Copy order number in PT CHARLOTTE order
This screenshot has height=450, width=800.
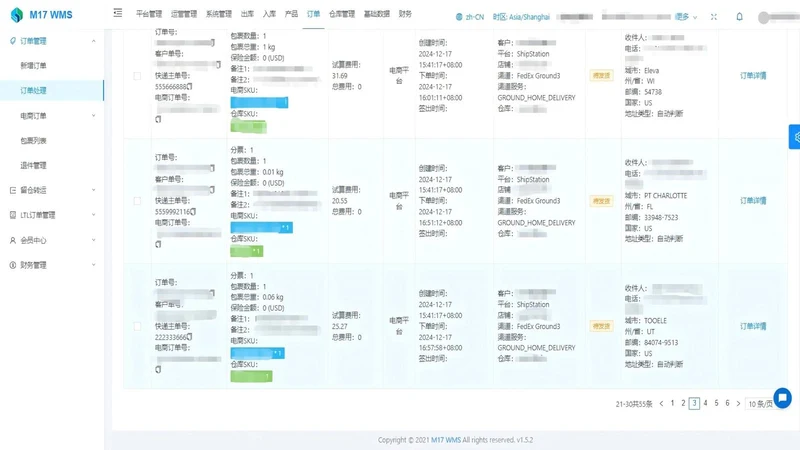coord(213,168)
